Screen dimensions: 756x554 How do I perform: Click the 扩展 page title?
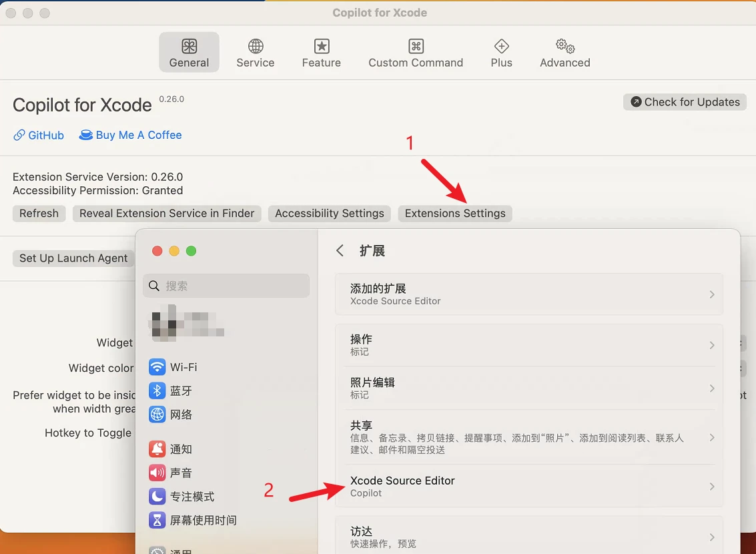pos(372,251)
